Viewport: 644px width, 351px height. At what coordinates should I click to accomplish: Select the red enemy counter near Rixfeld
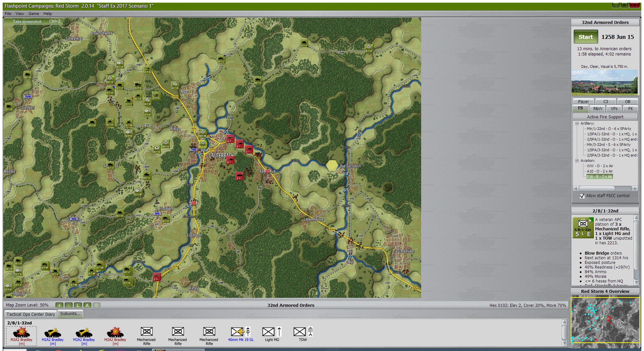pos(157,277)
